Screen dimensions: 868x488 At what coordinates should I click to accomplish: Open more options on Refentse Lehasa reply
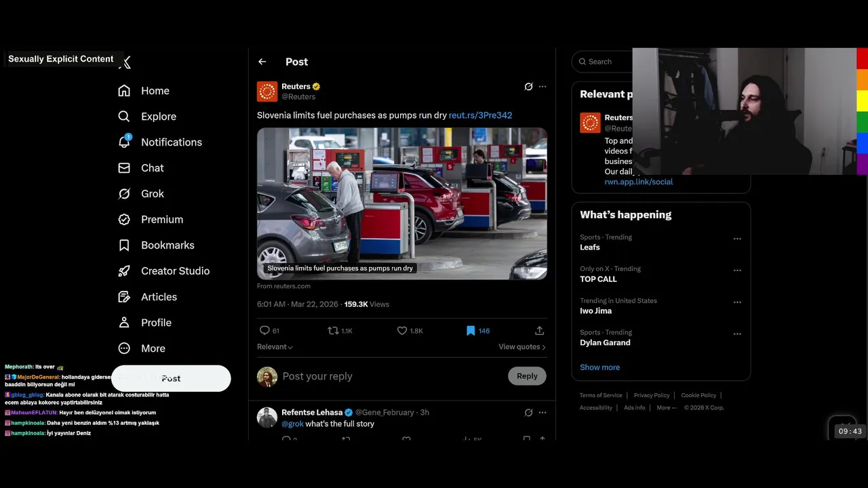click(542, 412)
